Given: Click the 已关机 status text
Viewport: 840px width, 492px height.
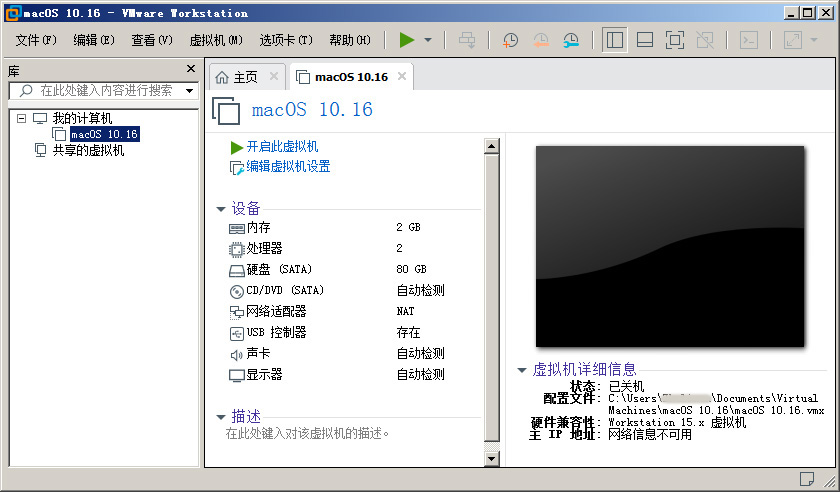Looking at the screenshot, I should tap(626, 386).
